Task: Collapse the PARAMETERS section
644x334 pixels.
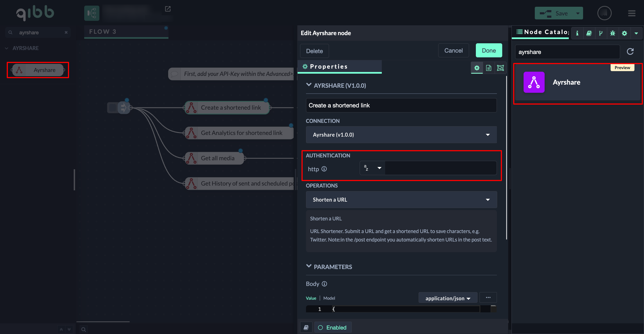Action: coord(309,266)
